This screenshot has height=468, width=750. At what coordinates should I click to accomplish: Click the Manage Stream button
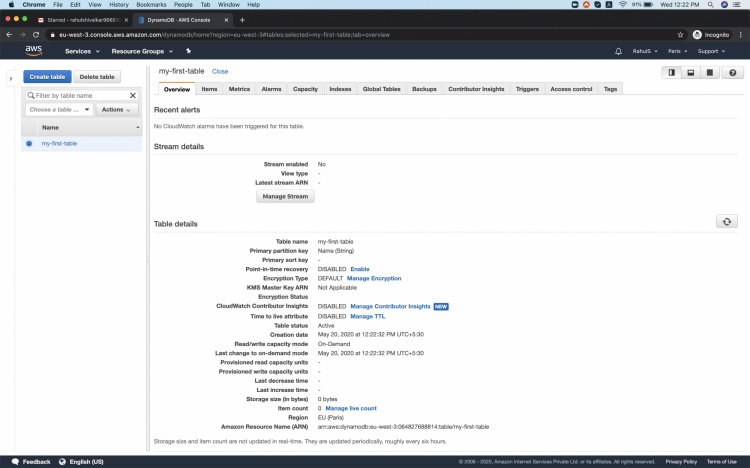[x=285, y=197]
